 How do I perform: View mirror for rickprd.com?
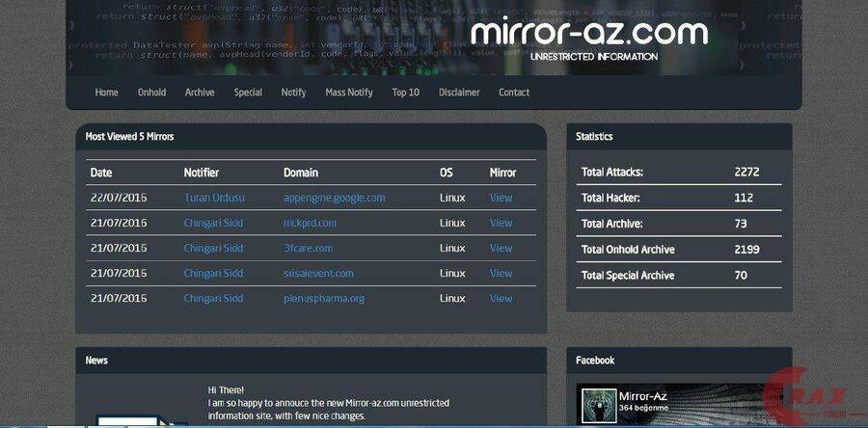(501, 224)
